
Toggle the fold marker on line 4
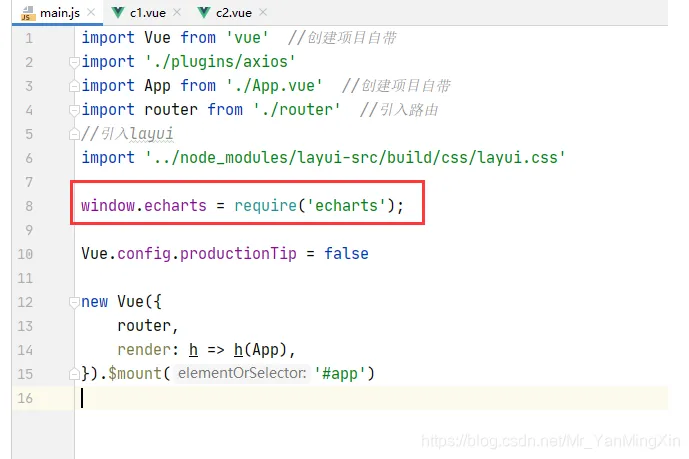[x=74, y=110]
